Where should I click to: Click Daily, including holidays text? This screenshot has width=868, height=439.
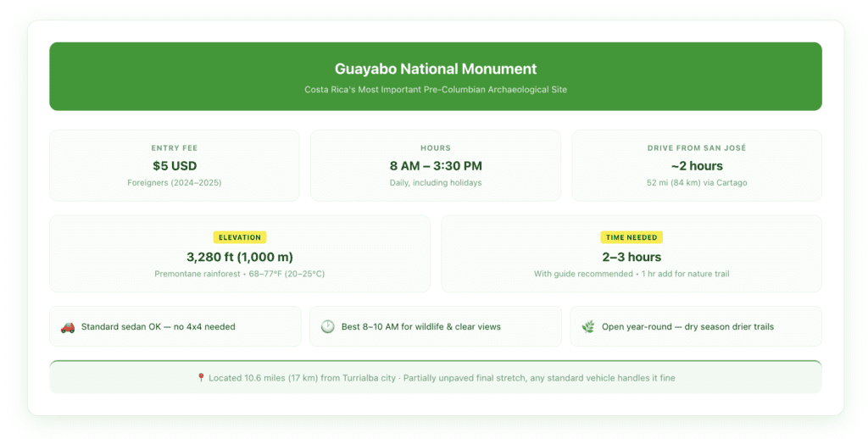point(436,183)
